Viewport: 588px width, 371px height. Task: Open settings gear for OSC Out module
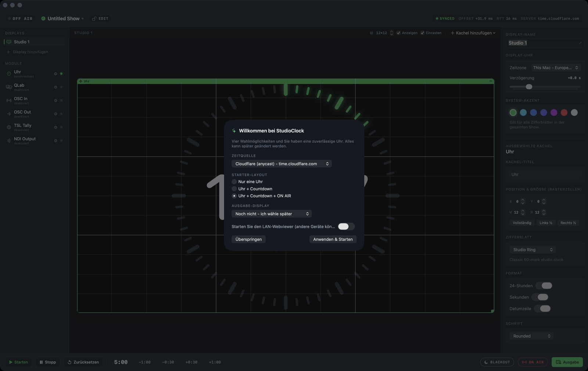(x=55, y=114)
